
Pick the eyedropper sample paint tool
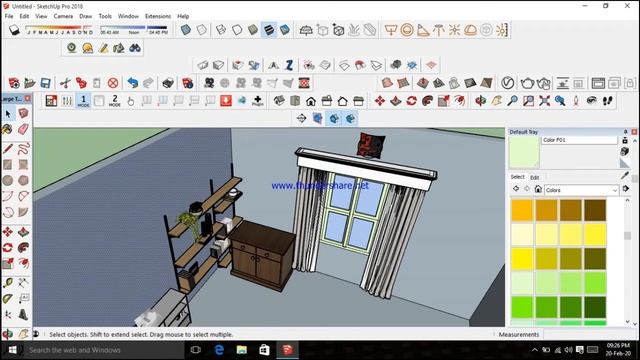click(x=624, y=176)
